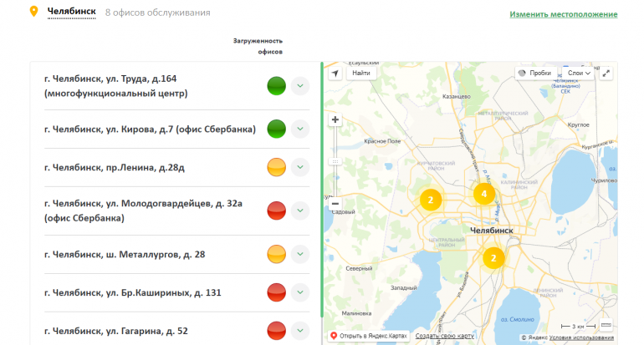Toggle the Пробки traffic layer

click(x=535, y=73)
